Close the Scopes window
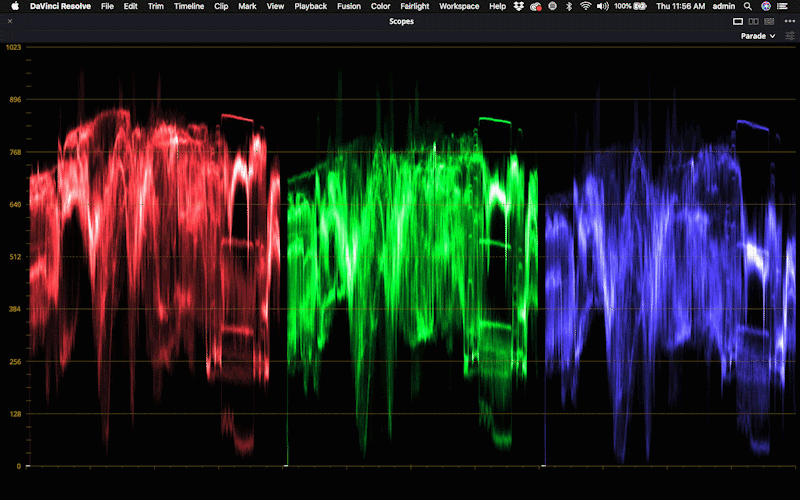This screenshot has height=500, width=800. pyautogui.click(x=10, y=21)
